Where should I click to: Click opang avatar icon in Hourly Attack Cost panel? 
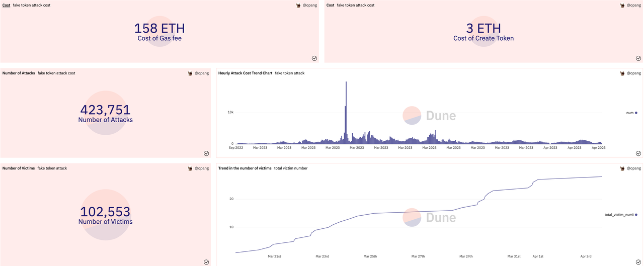622,73
